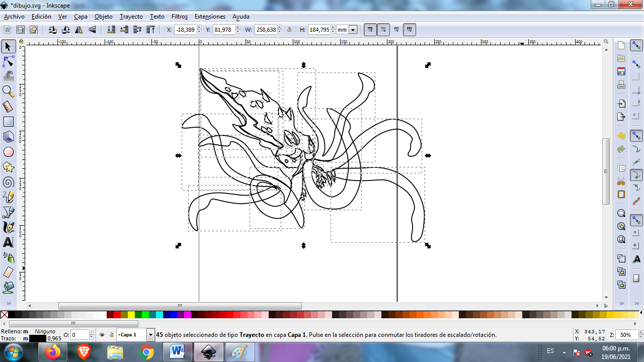Toggle Capa 1 layer visibility eye
644x362 pixels.
(x=102, y=334)
